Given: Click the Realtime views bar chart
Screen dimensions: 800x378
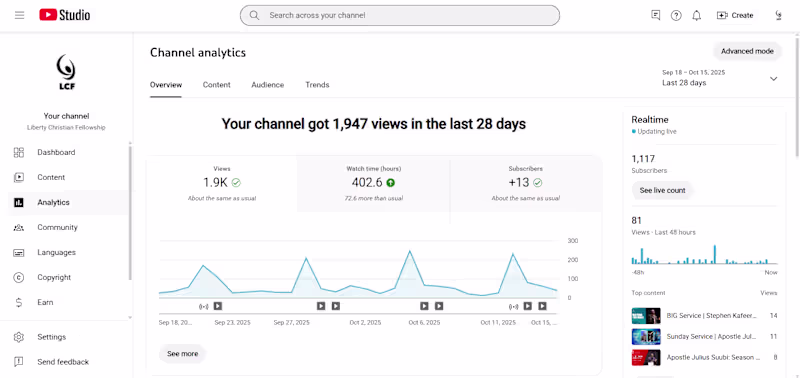Looking at the screenshot, I should 704,254.
